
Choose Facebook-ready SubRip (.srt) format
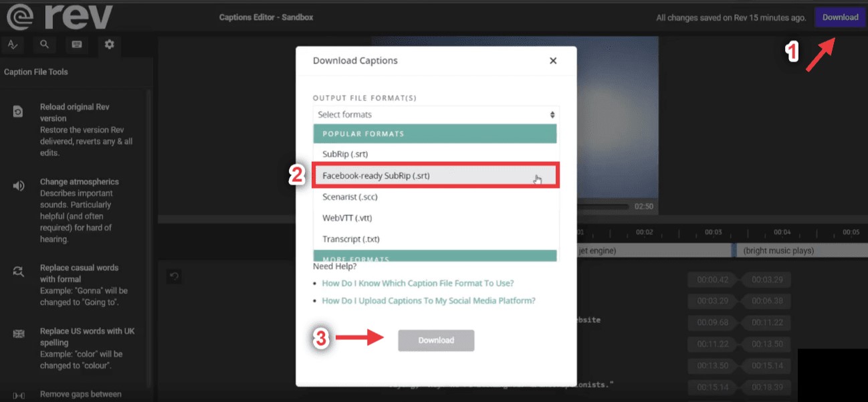click(435, 175)
